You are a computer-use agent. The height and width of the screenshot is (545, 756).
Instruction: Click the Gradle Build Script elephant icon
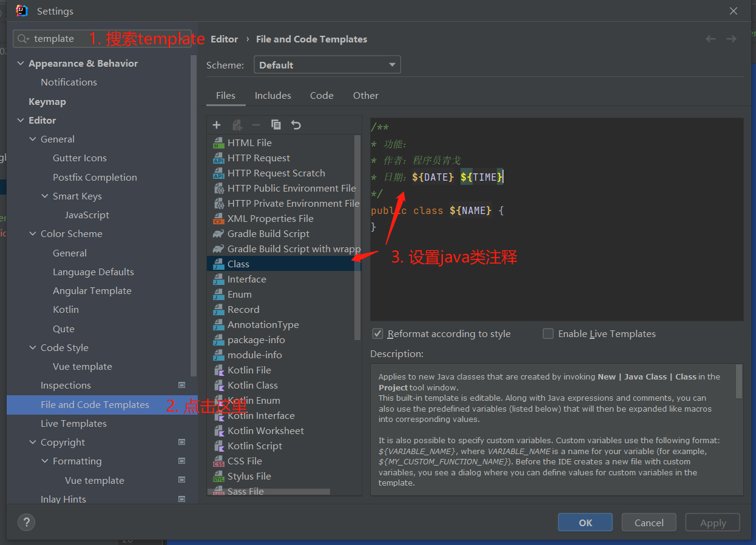[218, 234]
